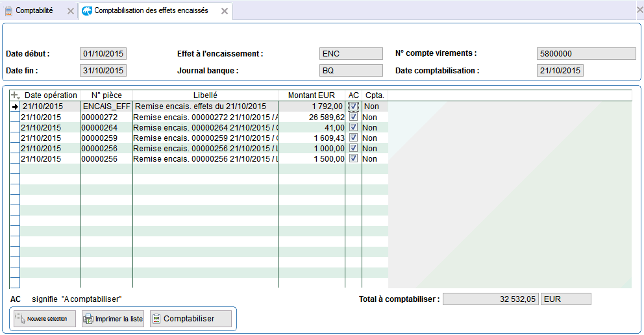Screen dimensions: 644x335
Task: Select piece number 00000259 cell
Action: point(106,138)
